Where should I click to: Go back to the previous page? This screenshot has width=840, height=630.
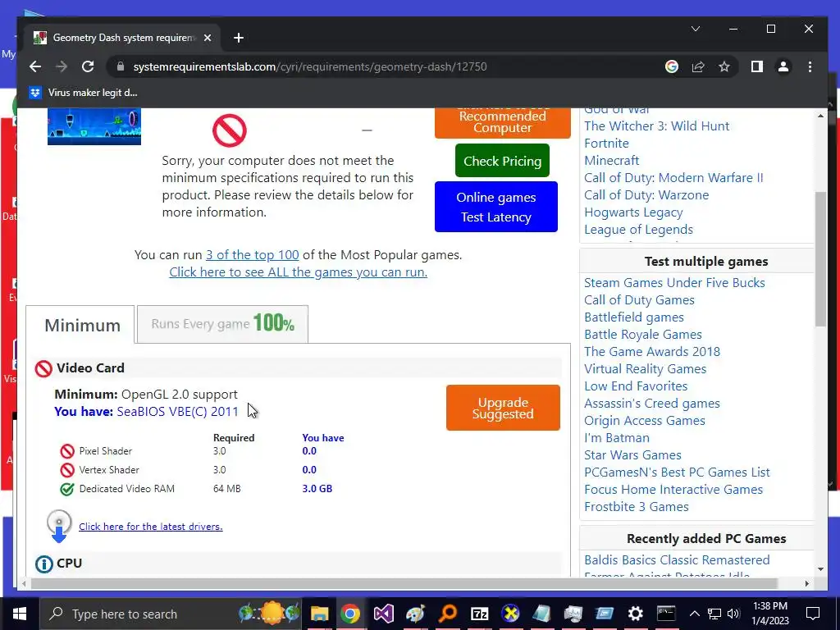35,66
